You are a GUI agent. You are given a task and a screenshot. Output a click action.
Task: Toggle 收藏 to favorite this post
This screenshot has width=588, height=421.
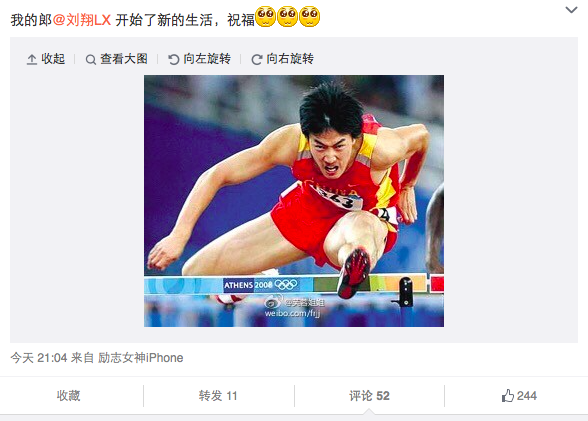[69, 396]
